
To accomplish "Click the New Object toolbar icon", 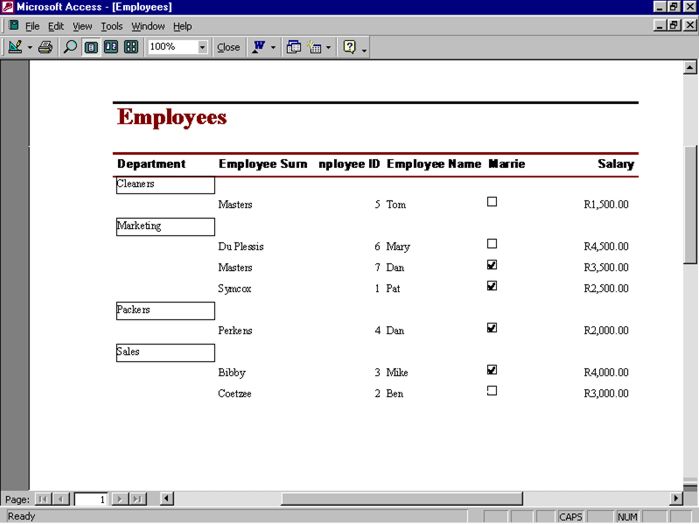I will tap(314, 47).
